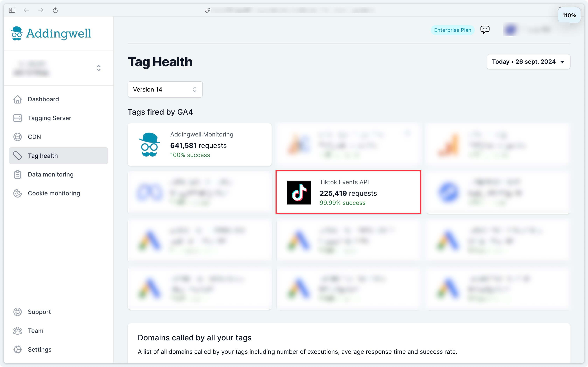The image size is (588, 367).
Task: Click the Support menu item
Action: 39,312
